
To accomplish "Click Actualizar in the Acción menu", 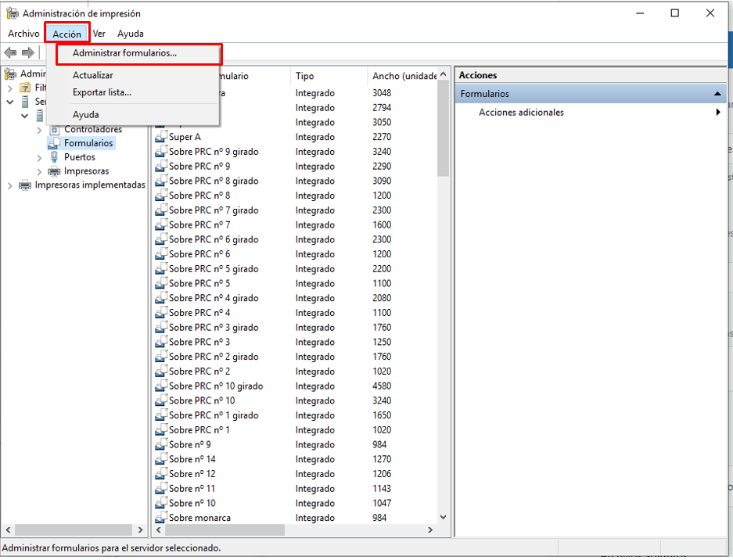I will [92, 76].
